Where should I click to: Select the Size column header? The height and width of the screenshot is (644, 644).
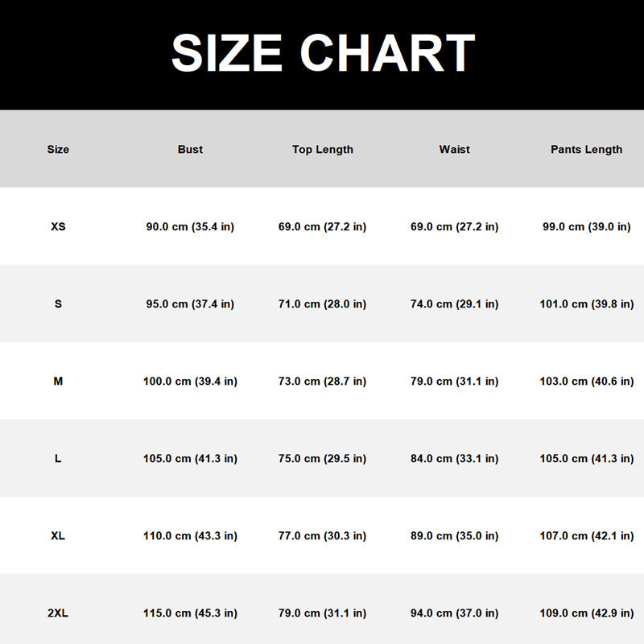(58, 149)
